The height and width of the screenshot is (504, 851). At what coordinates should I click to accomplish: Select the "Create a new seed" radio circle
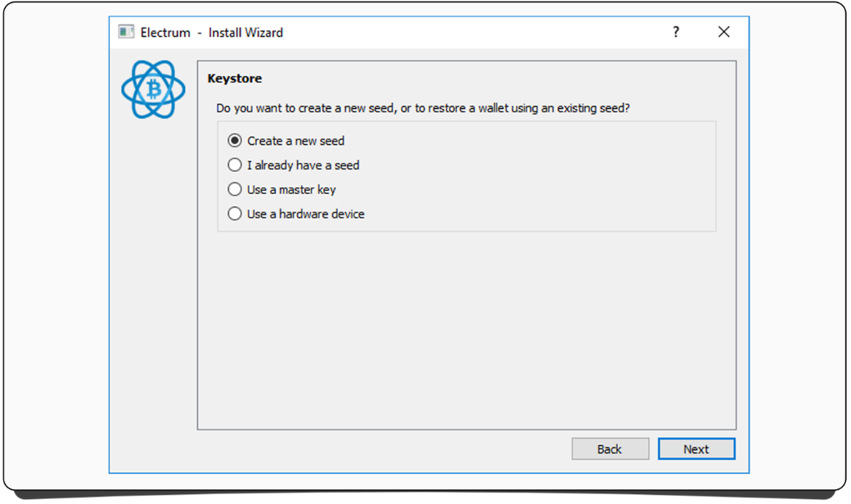pyautogui.click(x=235, y=141)
